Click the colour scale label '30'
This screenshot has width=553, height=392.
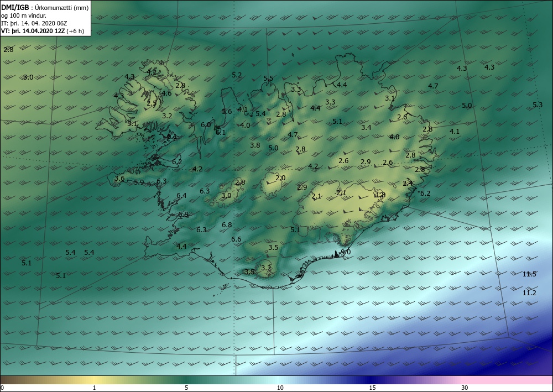click(x=465, y=388)
